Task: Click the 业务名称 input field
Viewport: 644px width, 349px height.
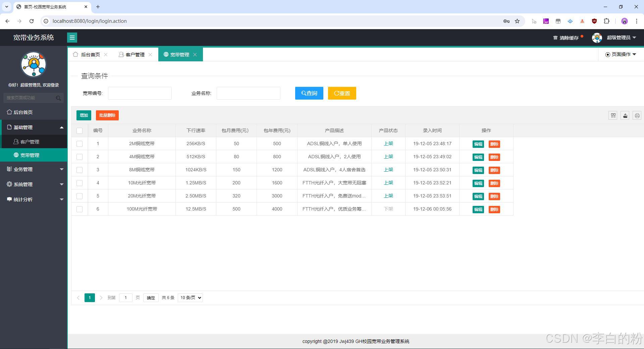Action: 249,93
